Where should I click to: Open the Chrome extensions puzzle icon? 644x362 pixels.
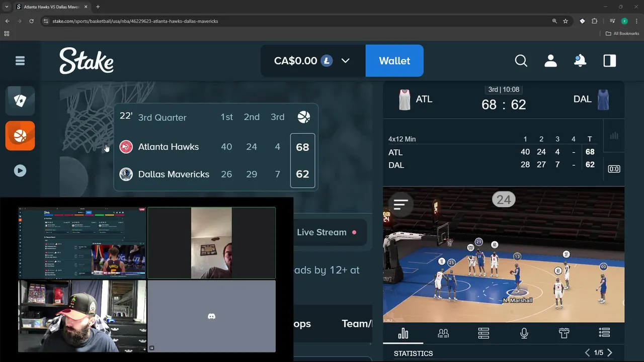click(595, 21)
